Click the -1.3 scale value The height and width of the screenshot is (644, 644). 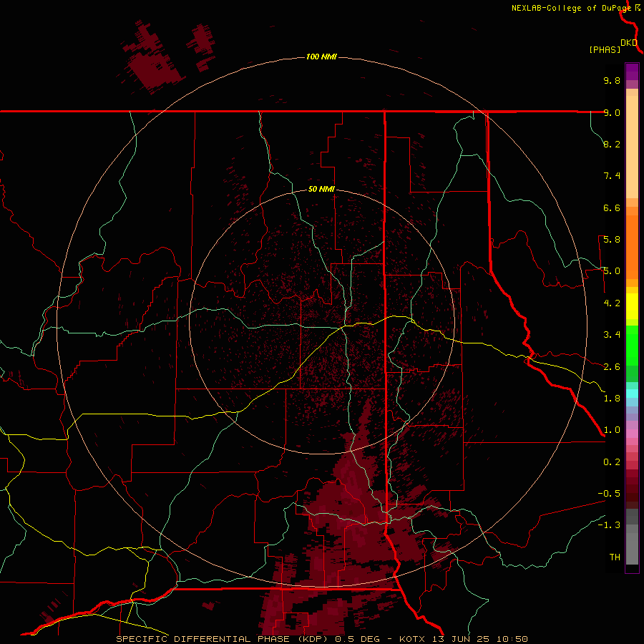(x=609, y=525)
